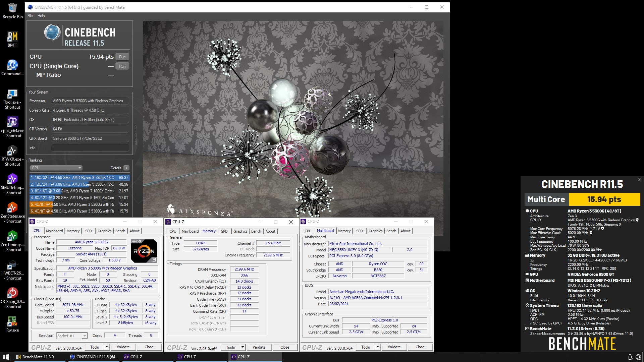Select ranking entry Ryzen 5 1600 17.01
This screenshot has width=644, height=362.
pos(79,198)
